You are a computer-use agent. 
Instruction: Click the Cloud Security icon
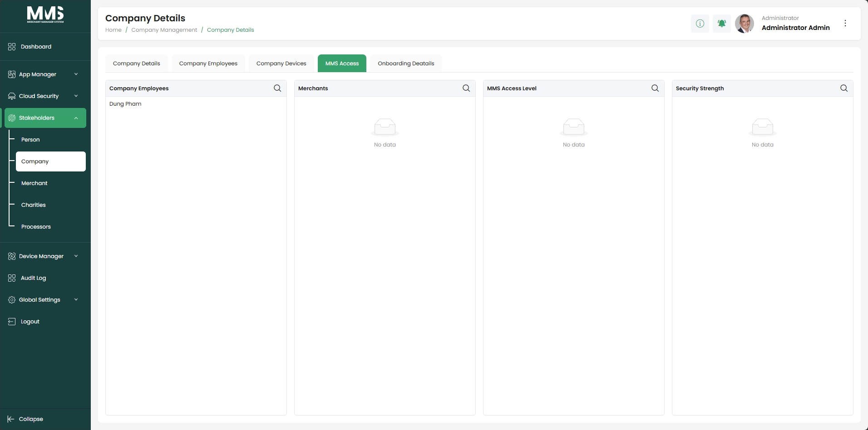12,96
